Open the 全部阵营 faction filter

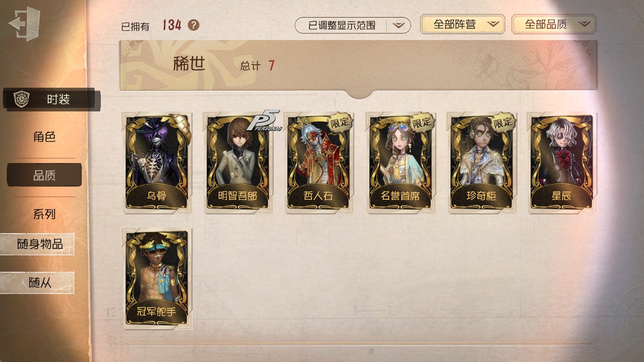(x=462, y=24)
